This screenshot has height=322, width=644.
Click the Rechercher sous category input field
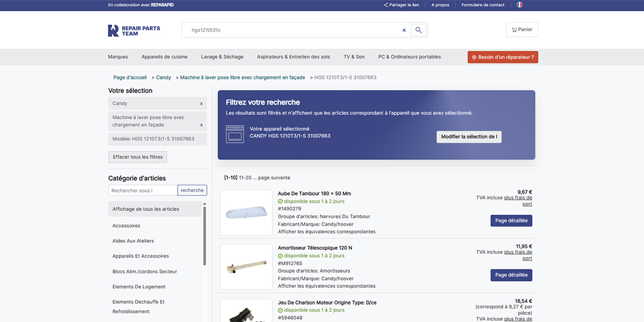[x=143, y=190]
